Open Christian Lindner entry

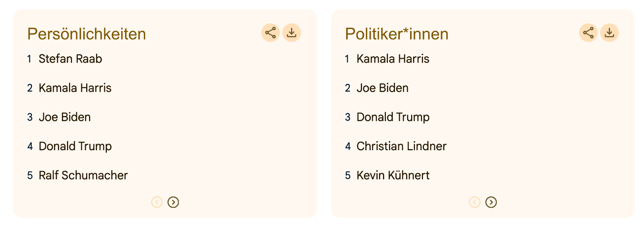pyautogui.click(x=402, y=146)
